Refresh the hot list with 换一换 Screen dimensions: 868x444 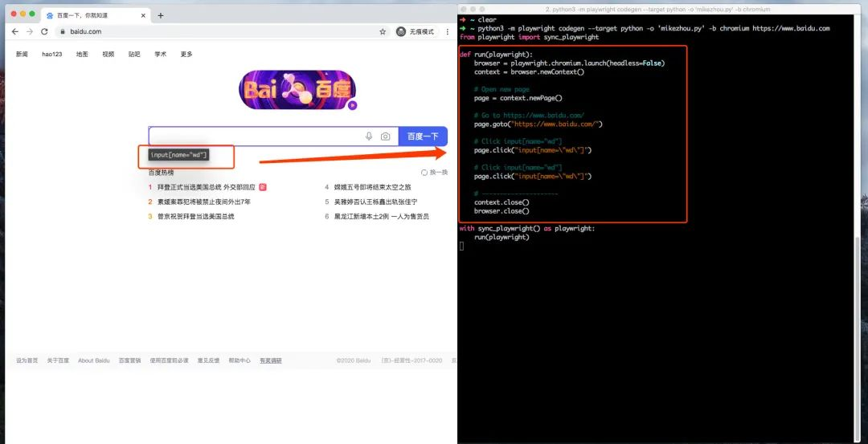435,173
